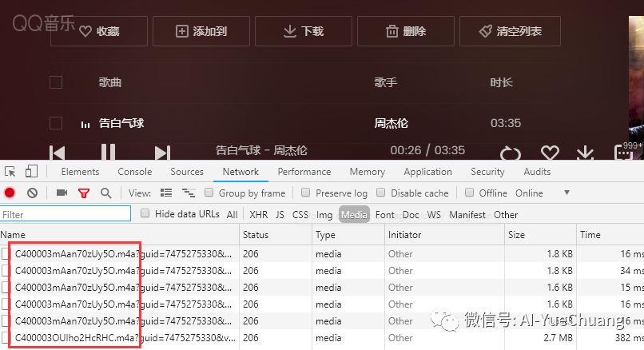This screenshot has height=350, width=644.
Task: Open the Application tab
Action: [428, 172]
